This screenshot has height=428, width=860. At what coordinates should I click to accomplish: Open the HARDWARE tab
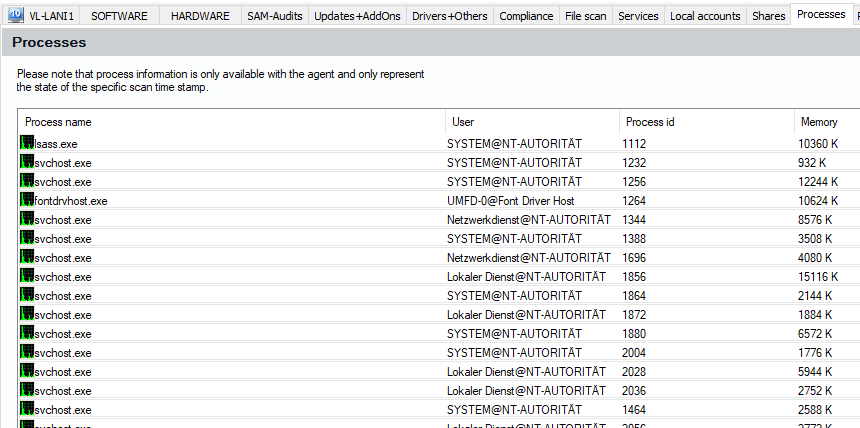point(199,16)
